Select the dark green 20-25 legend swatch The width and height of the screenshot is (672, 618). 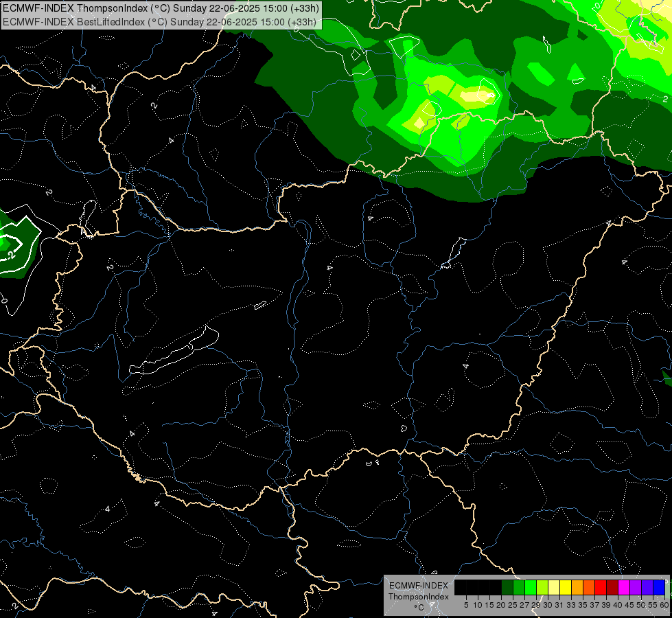(x=507, y=588)
